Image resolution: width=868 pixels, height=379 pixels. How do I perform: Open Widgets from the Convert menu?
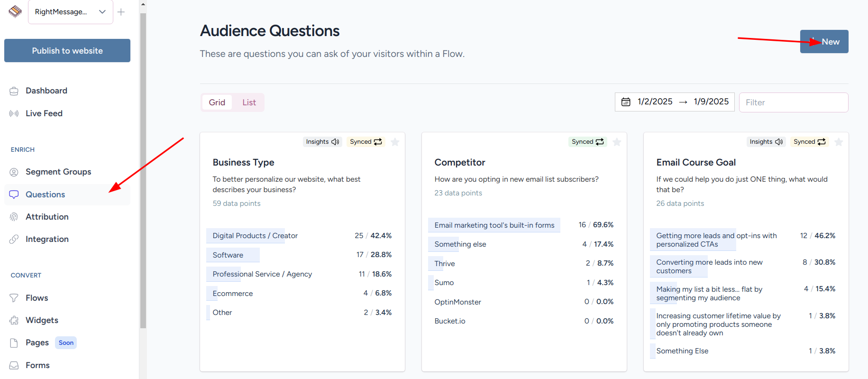coord(42,320)
